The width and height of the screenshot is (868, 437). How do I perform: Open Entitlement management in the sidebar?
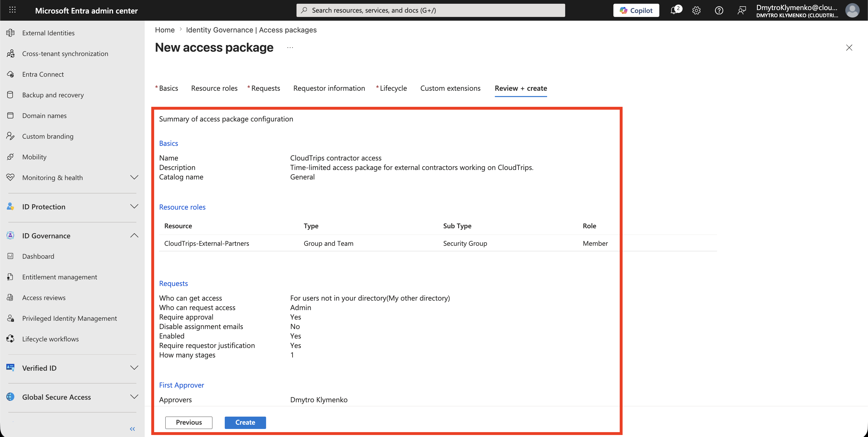point(60,276)
